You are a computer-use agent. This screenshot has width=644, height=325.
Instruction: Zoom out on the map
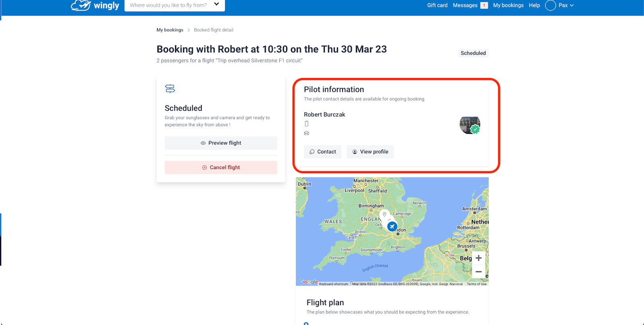tap(479, 272)
